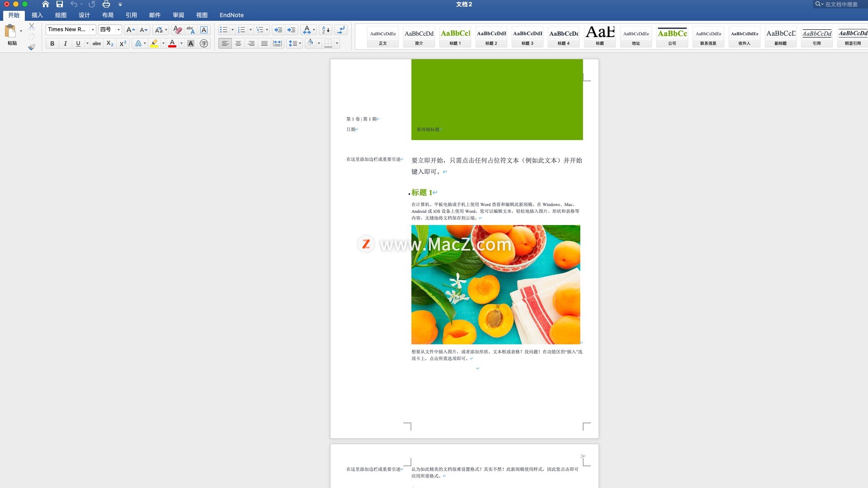Click the Print icon in quick access toolbar
The width and height of the screenshot is (868, 488).
[106, 4]
